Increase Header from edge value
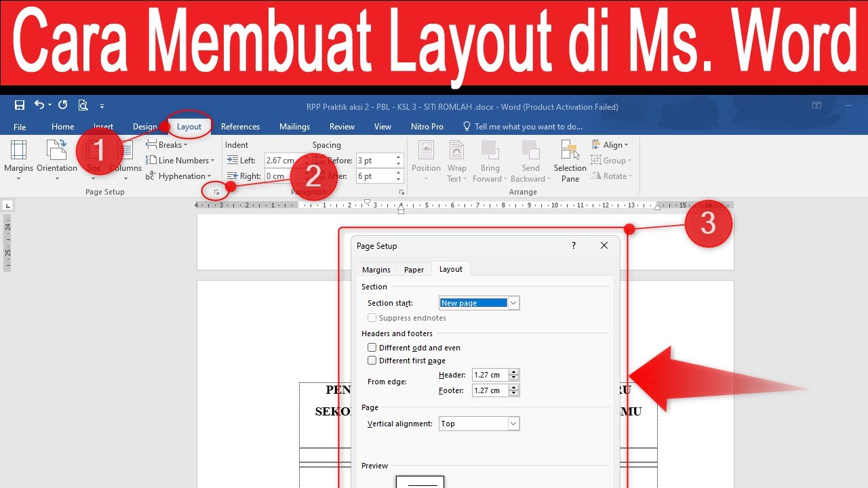The width and height of the screenshot is (868, 488). pyautogui.click(x=514, y=372)
